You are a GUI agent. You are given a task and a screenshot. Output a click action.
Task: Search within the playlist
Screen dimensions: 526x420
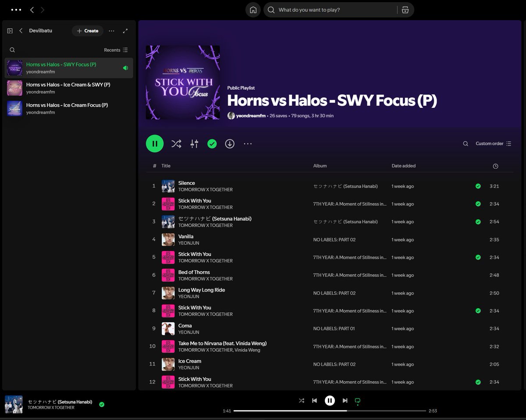466,143
